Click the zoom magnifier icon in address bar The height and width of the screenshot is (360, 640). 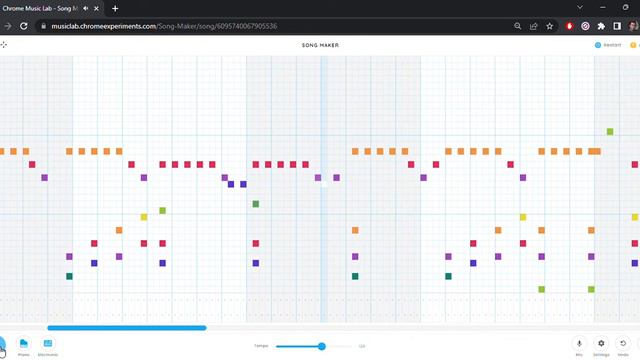(x=518, y=26)
